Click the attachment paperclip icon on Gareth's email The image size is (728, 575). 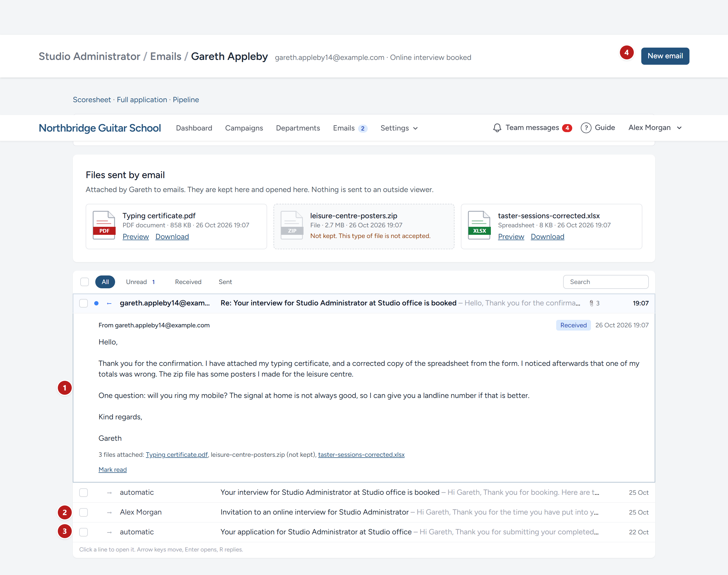click(x=591, y=303)
